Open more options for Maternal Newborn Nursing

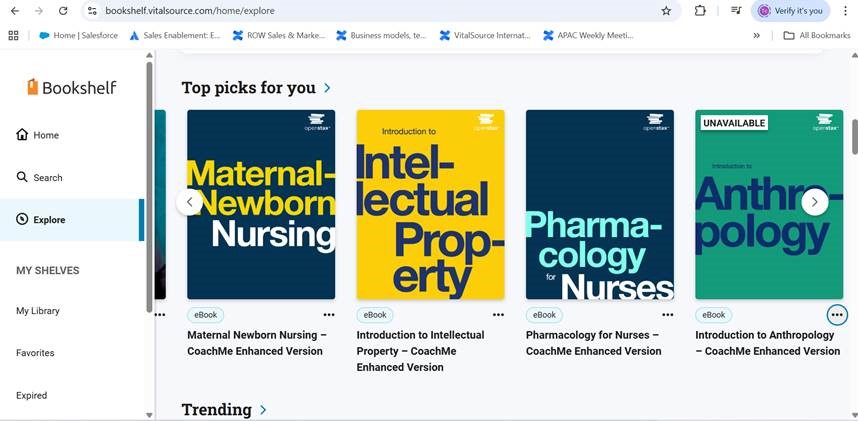[329, 315]
